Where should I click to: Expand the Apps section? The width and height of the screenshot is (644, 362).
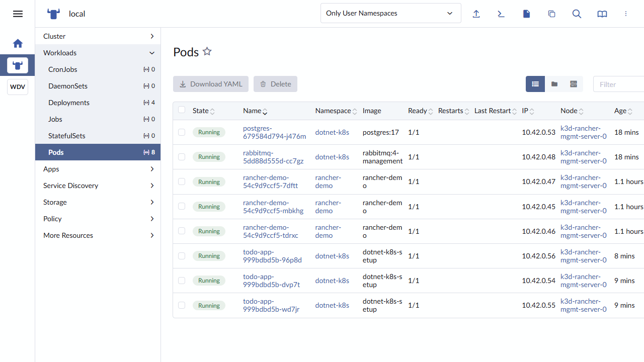coord(98,169)
